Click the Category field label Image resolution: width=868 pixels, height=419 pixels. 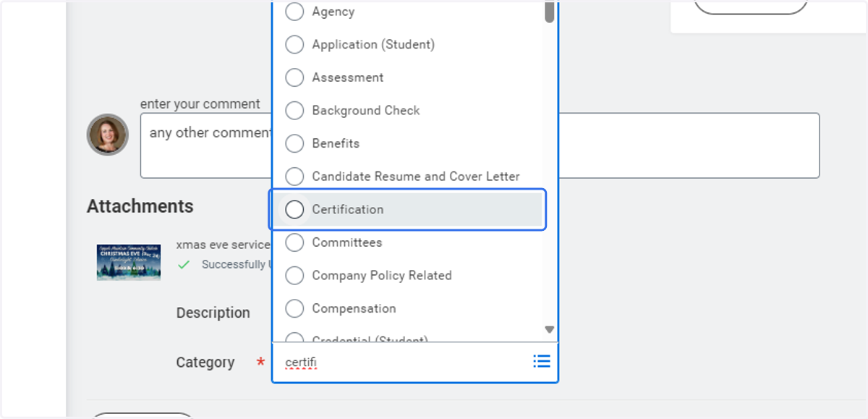click(x=205, y=363)
